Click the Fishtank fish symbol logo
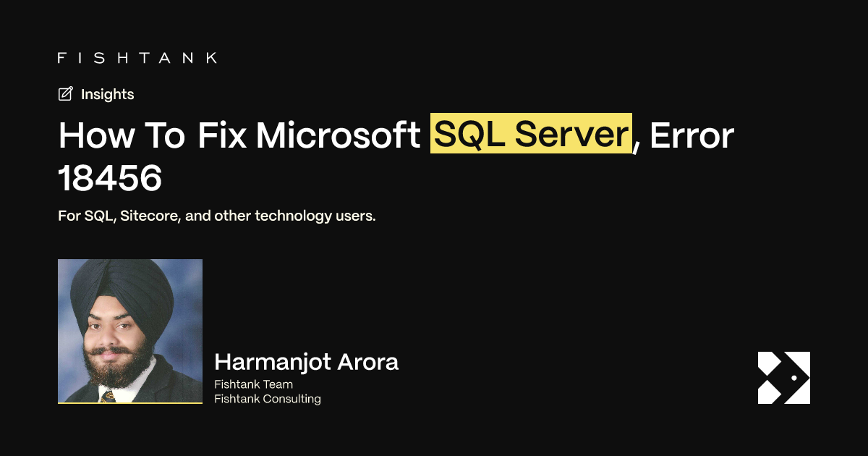Viewport: 868px width, 456px height. point(784,378)
